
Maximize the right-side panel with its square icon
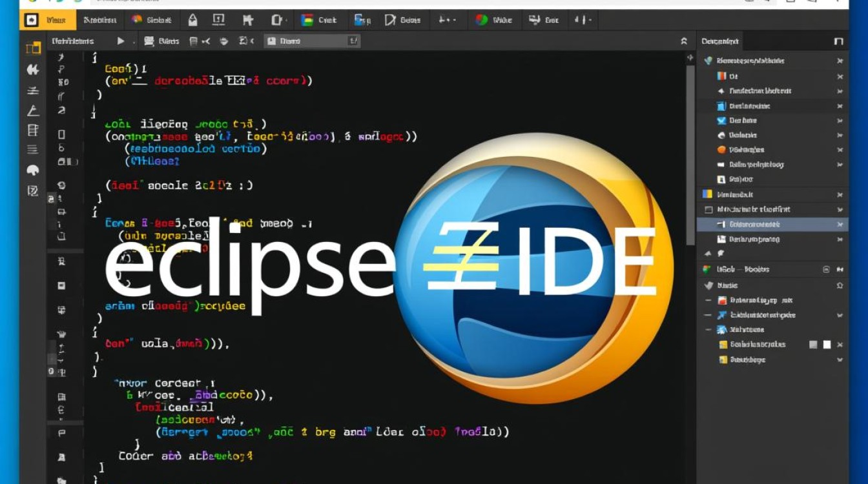838,41
